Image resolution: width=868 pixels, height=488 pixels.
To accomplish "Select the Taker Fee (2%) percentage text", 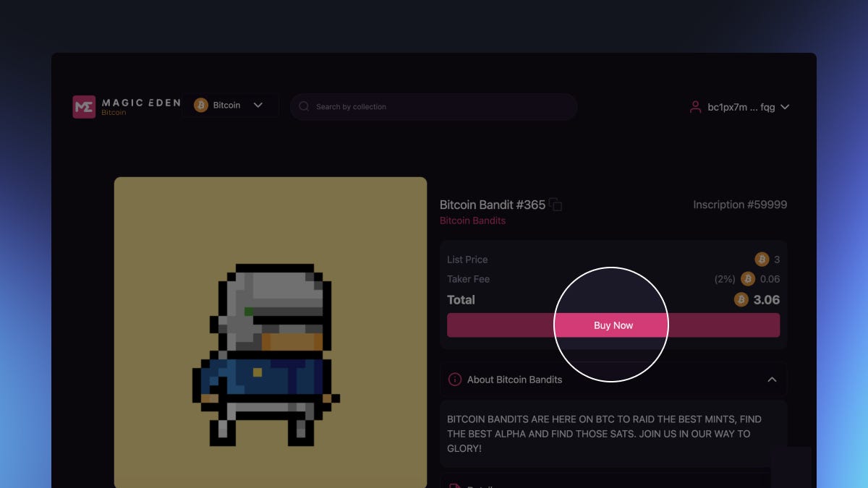I will point(725,279).
